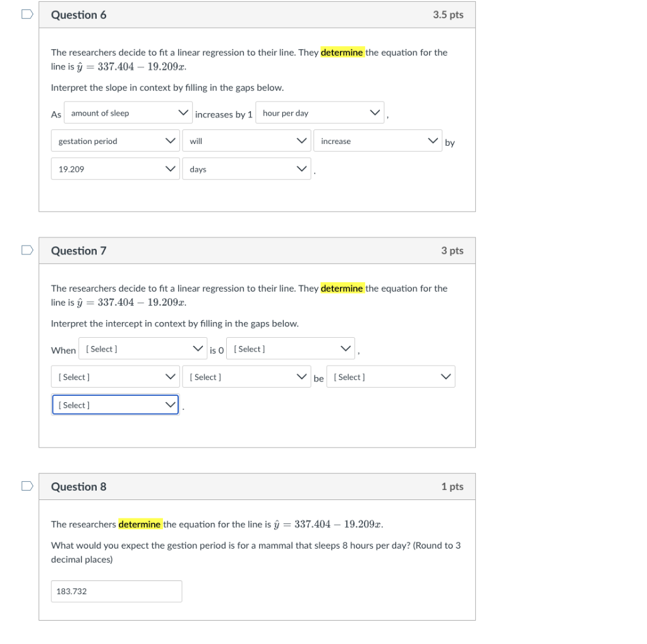Click the 'Question 7' heading
Image resolution: width=647 pixels, height=644 pixels.
[78, 251]
